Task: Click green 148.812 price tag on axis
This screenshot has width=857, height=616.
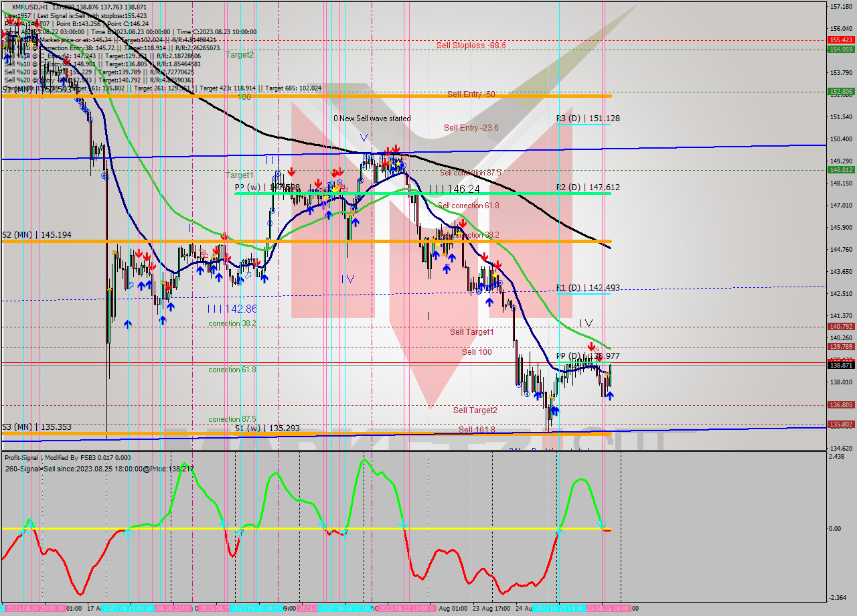Action: click(x=840, y=169)
